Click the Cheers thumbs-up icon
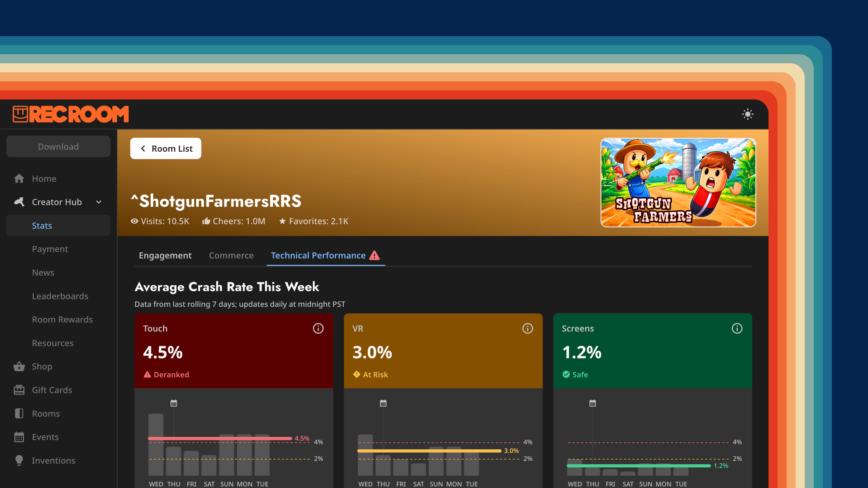 [x=206, y=221]
